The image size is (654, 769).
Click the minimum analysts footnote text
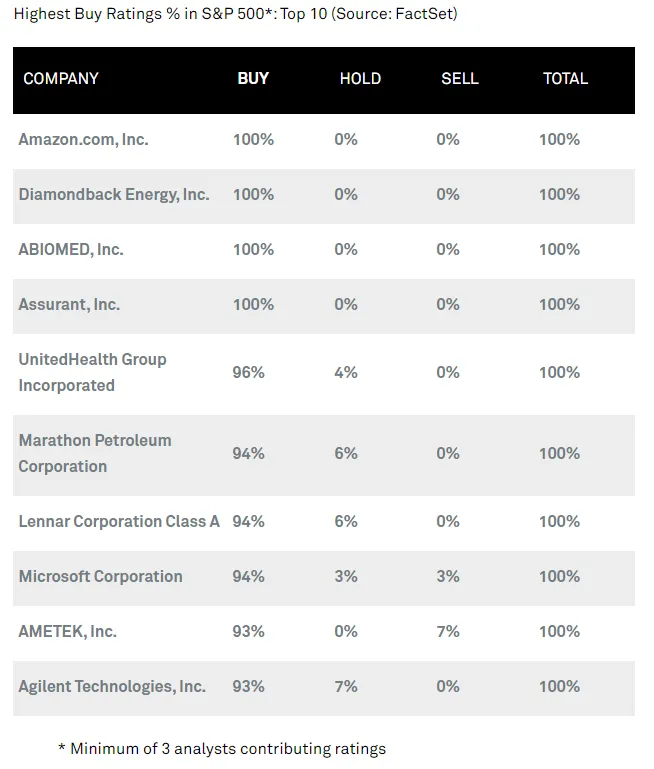pos(221,748)
